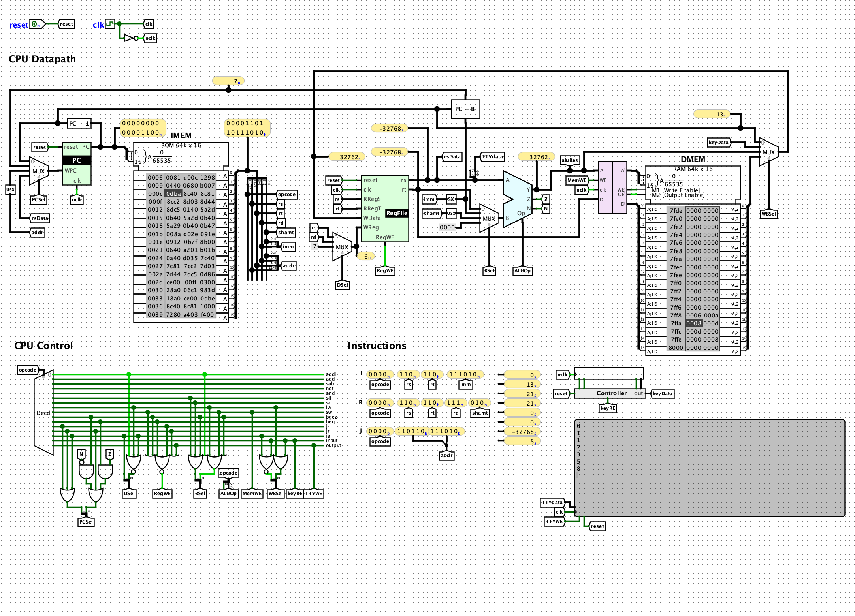Screen dimensions: 855x616
Task: Click the keyData tunnel near the WBSel MUX
Action: [x=719, y=143]
